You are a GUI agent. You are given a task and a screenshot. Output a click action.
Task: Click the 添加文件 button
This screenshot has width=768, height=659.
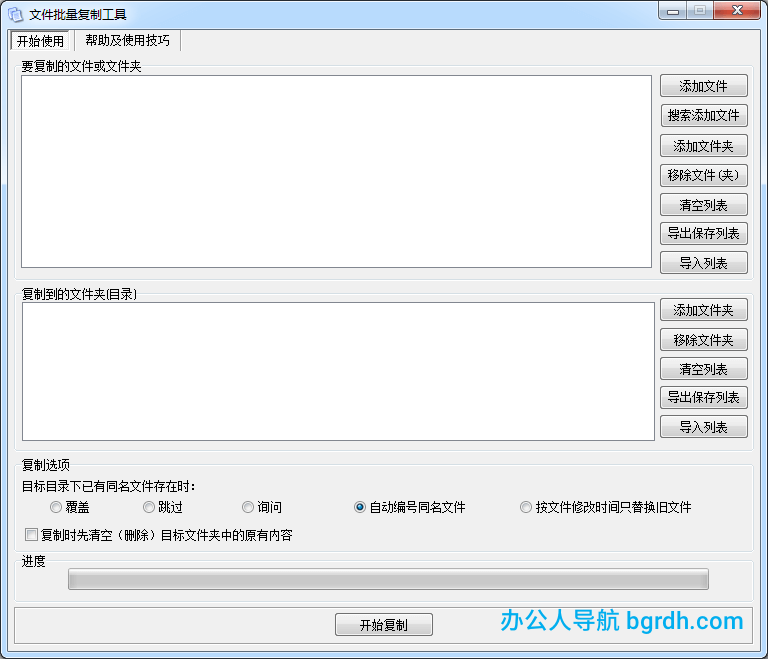click(x=703, y=86)
